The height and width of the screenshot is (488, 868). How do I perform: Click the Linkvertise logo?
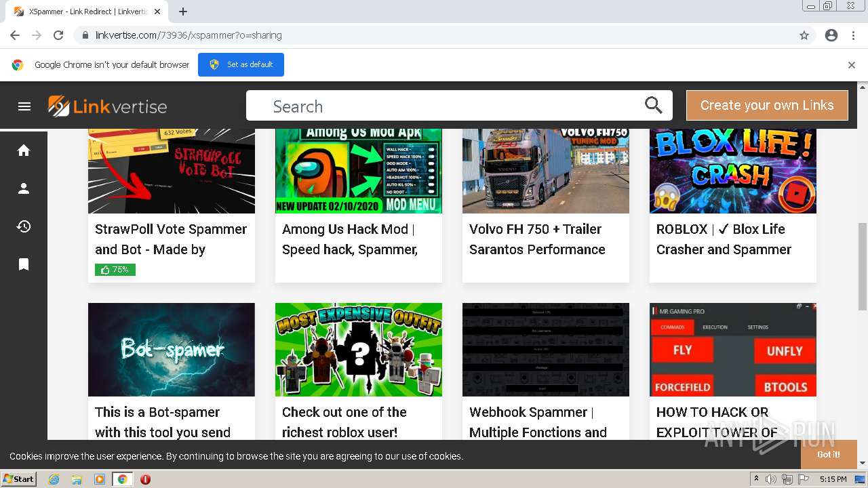coord(107,106)
